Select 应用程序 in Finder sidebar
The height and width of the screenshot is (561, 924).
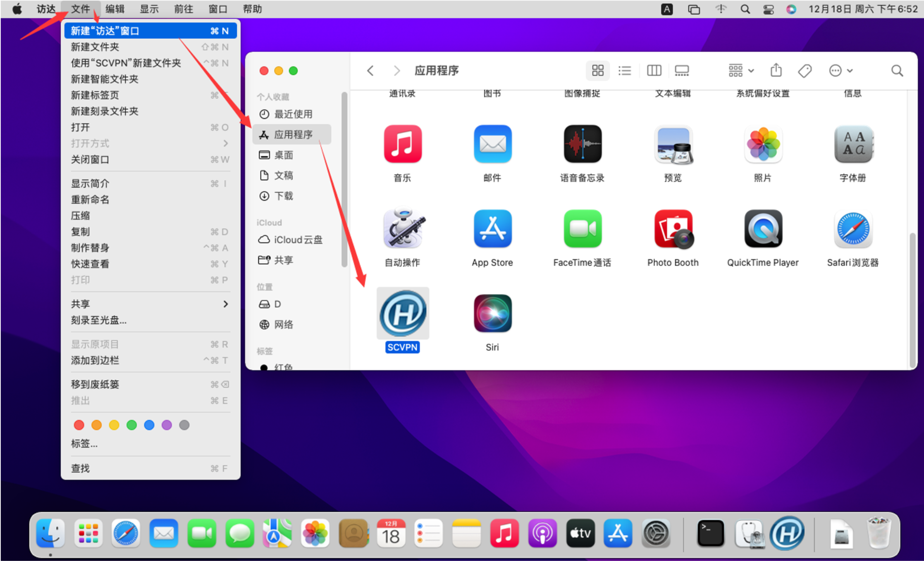tap(292, 134)
